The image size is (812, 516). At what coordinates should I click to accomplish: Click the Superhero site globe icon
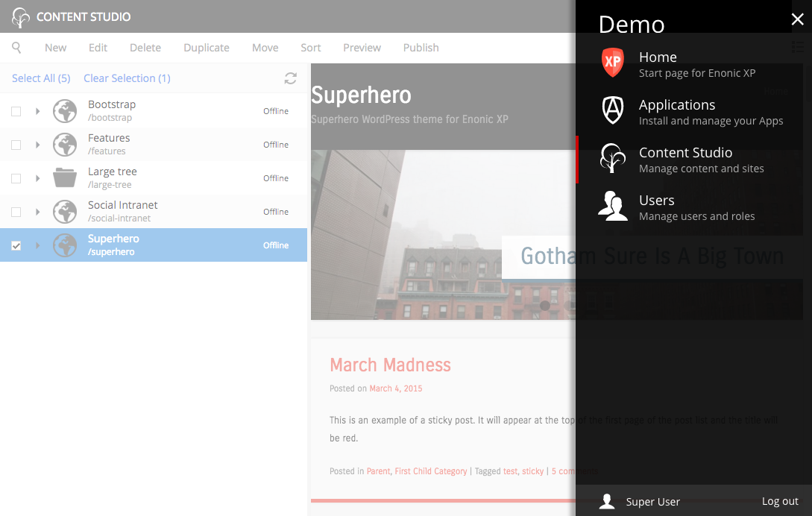click(65, 245)
